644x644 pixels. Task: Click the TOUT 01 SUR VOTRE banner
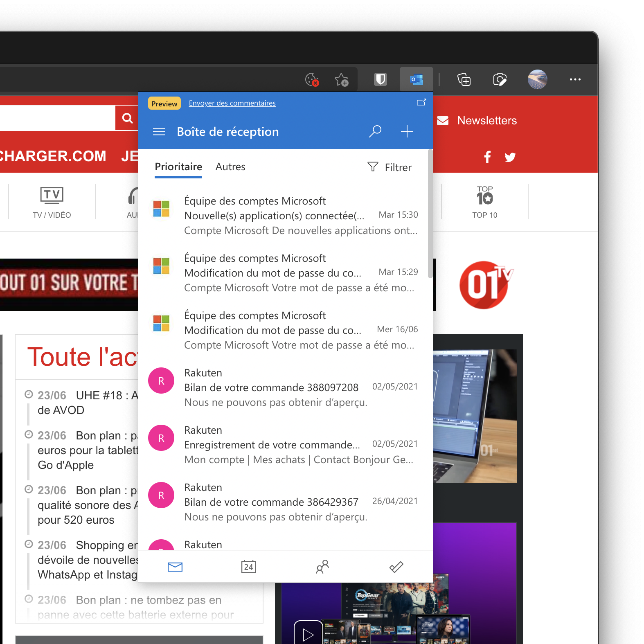(69, 284)
